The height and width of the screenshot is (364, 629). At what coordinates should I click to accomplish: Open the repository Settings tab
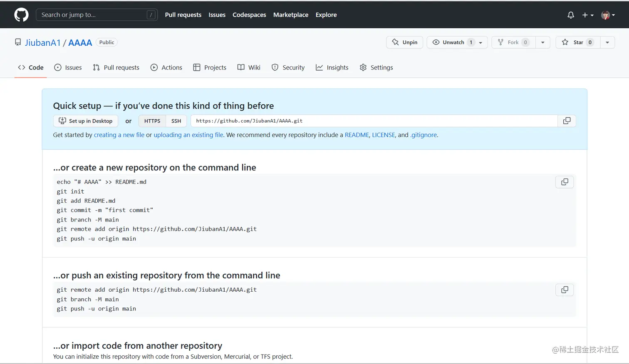(376, 67)
